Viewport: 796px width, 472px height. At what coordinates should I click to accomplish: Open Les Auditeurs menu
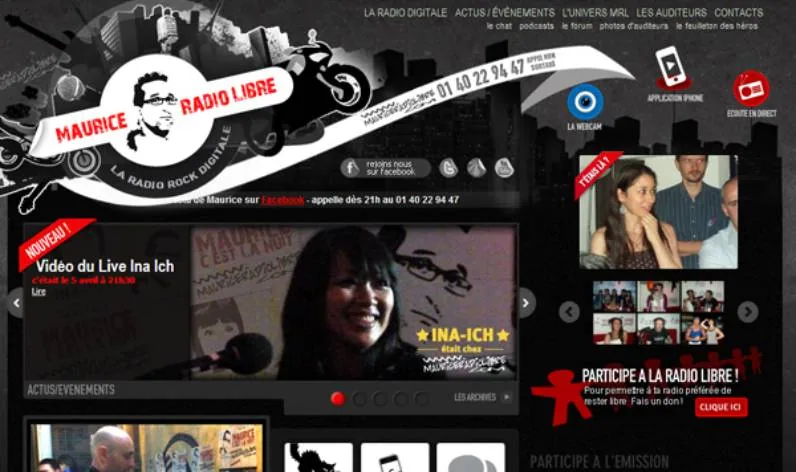click(x=671, y=13)
